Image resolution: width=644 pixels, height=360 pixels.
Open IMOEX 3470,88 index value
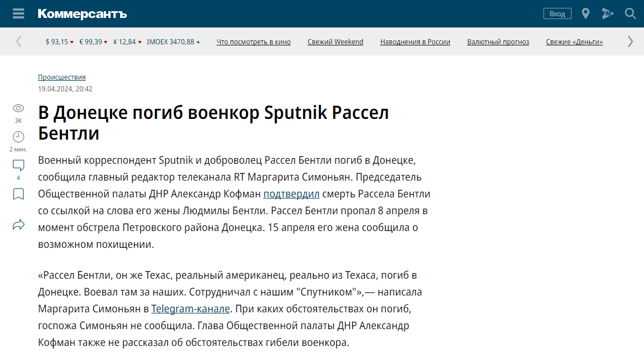coord(173,42)
